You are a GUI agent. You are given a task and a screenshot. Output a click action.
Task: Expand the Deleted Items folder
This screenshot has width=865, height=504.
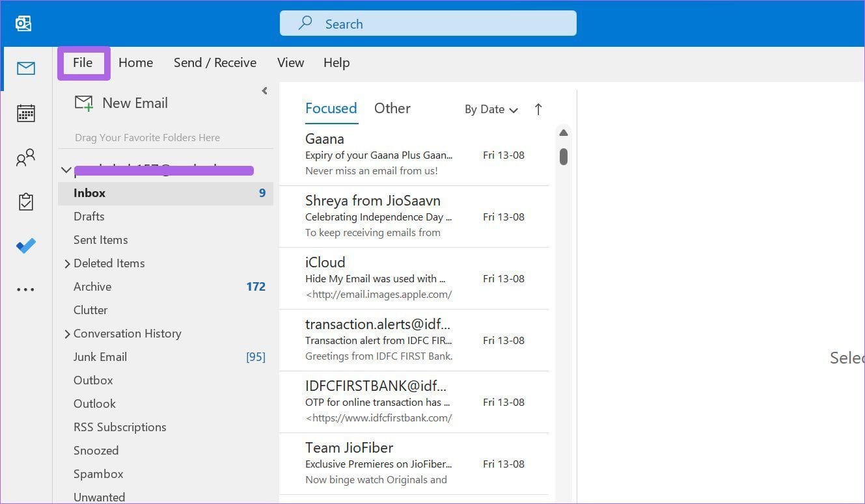coord(66,264)
